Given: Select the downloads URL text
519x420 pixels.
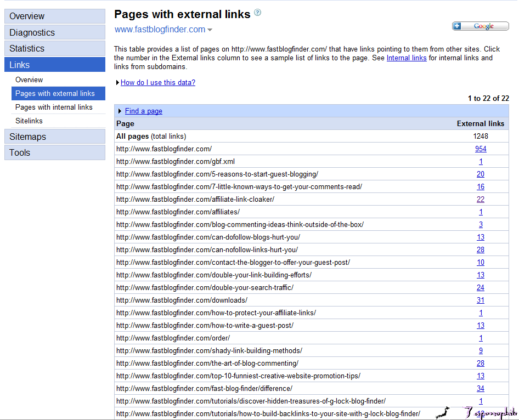Looking at the screenshot, I should click(x=182, y=300).
